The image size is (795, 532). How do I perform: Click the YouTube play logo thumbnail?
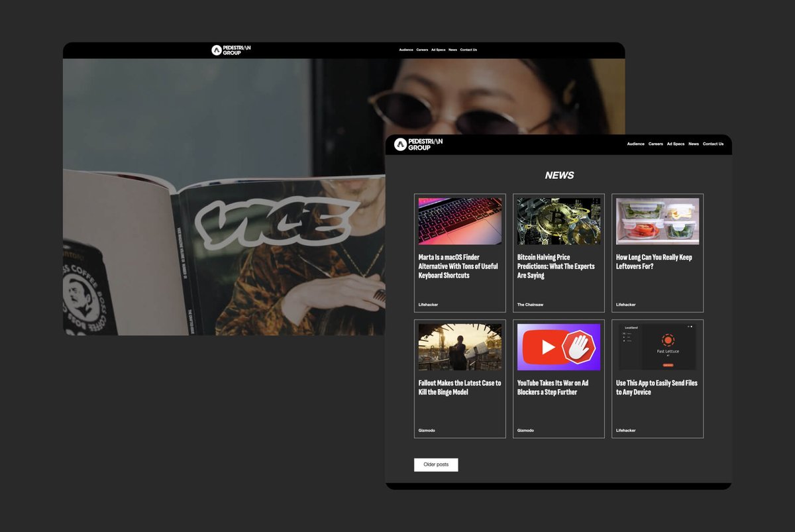pyautogui.click(x=558, y=347)
